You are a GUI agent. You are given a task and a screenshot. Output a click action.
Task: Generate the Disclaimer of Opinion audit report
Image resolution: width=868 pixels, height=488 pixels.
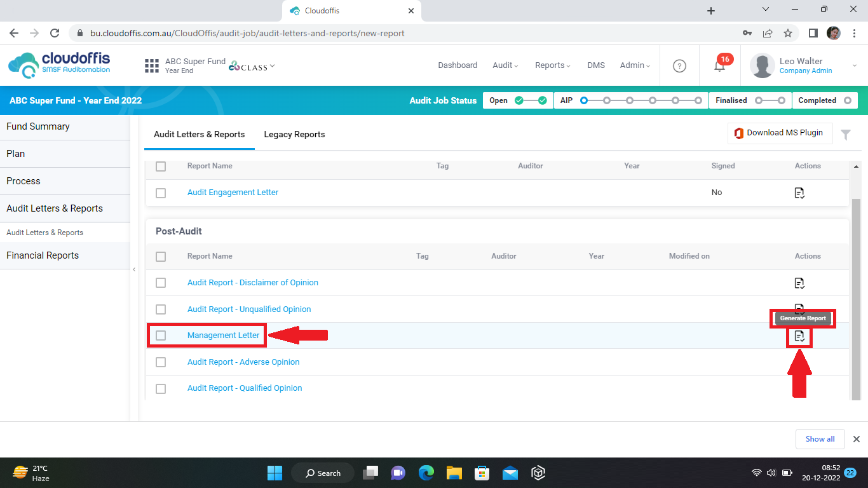[x=799, y=283]
